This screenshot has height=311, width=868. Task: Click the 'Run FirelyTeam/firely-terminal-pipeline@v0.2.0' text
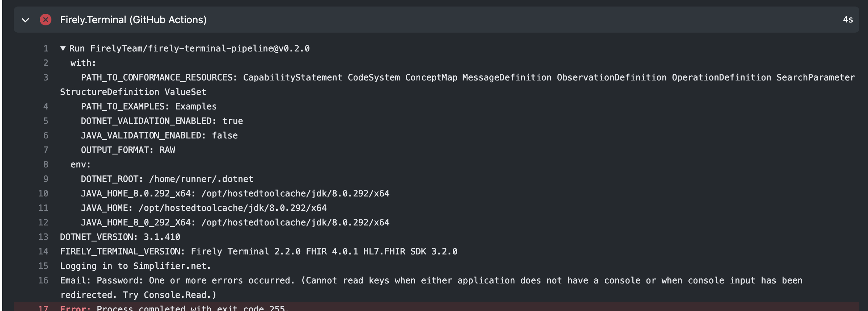click(x=189, y=49)
